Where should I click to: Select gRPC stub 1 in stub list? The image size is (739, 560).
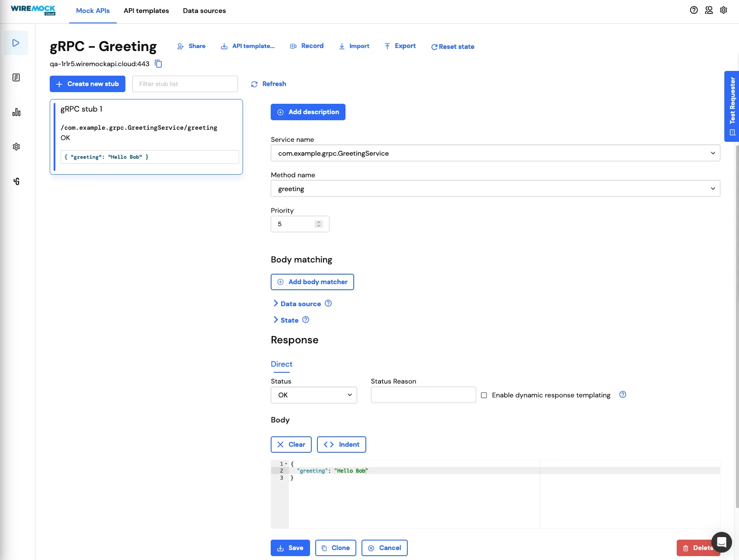coord(146,137)
